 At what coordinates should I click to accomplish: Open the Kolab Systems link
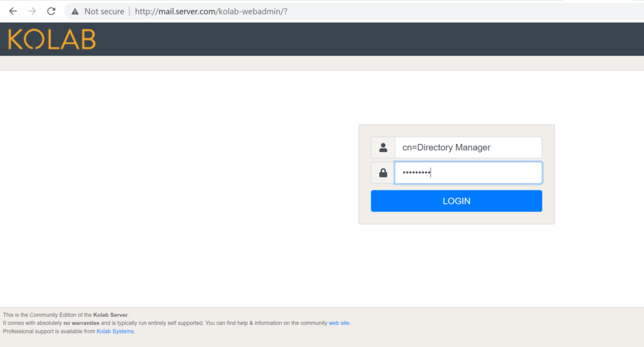(115, 331)
